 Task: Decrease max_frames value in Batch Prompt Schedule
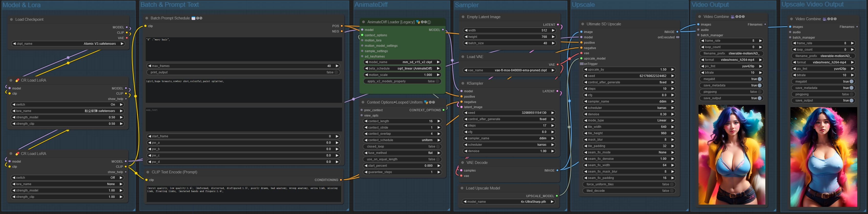[x=149, y=66]
